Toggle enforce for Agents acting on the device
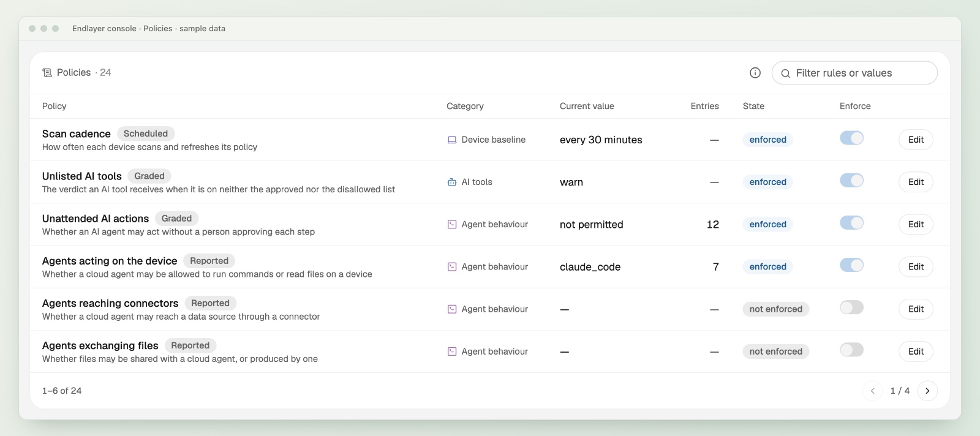 pyautogui.click(x=851, y=265)
